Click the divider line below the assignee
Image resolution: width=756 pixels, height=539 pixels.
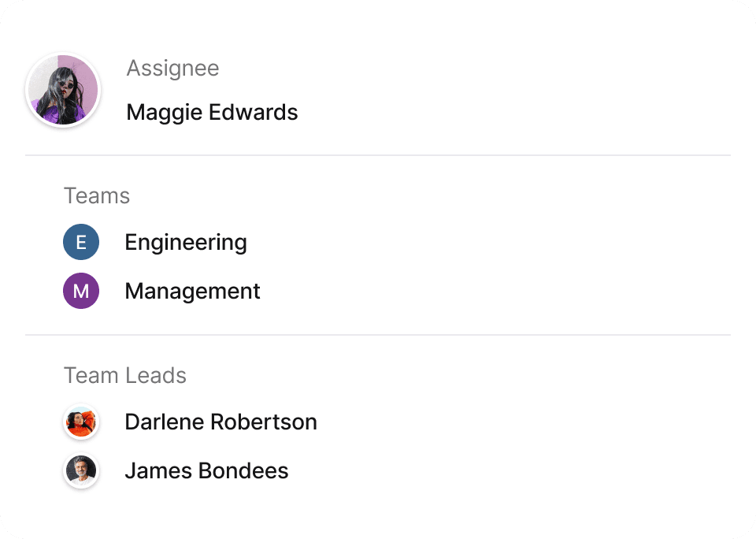(x=378, y=155)
